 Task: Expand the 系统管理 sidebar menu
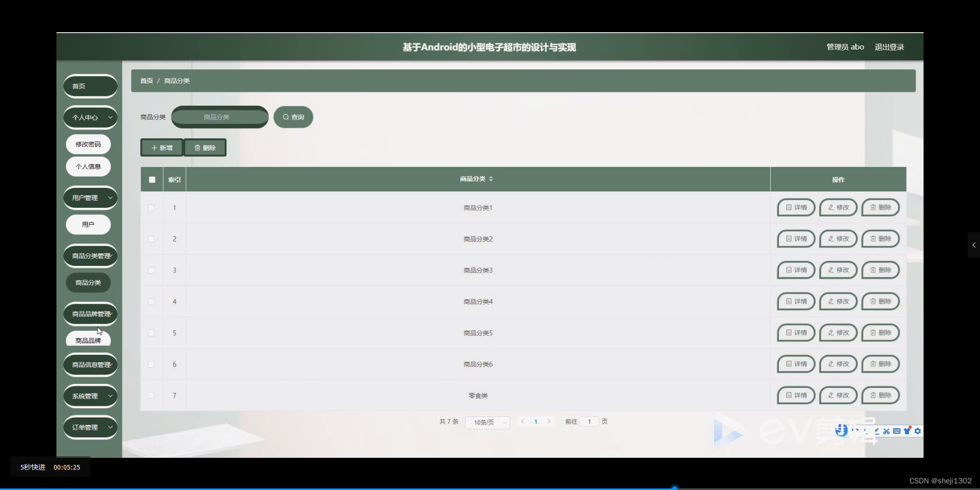click(x=90, y=396)
